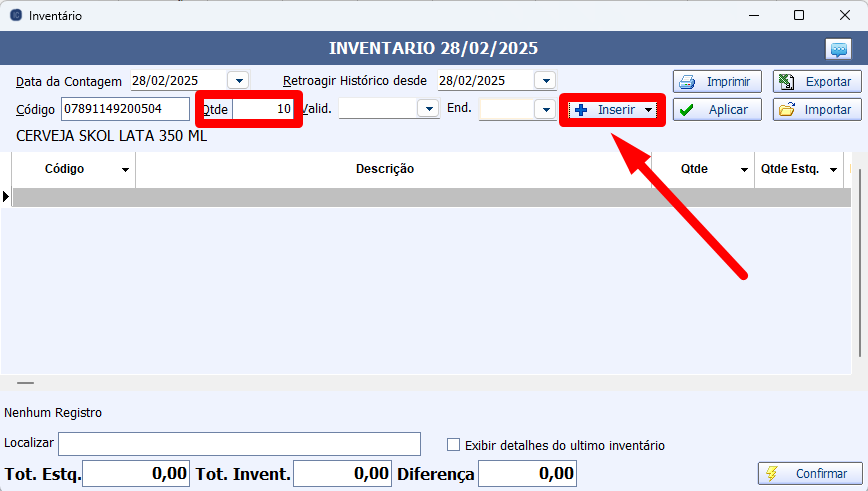Enable Exibir detalhes do ultimo inventário
This screenshot has width=868, height=491.
point(454,445)
